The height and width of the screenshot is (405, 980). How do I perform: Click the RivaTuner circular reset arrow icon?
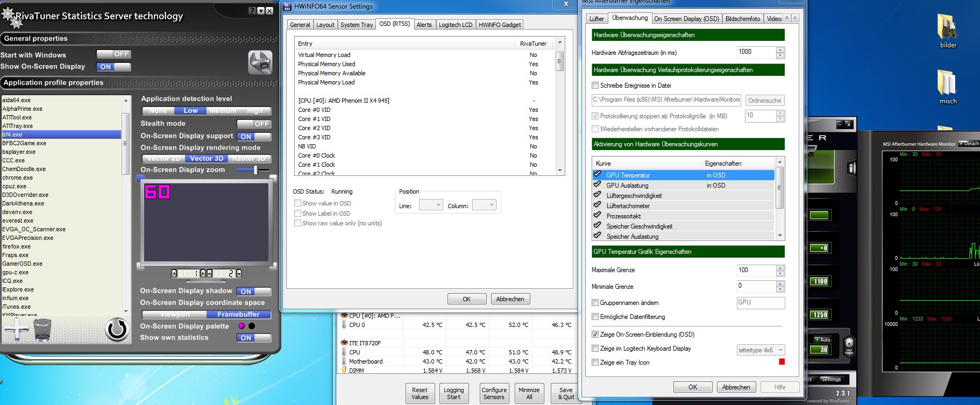pyautogui.click(x=117, y=329)
